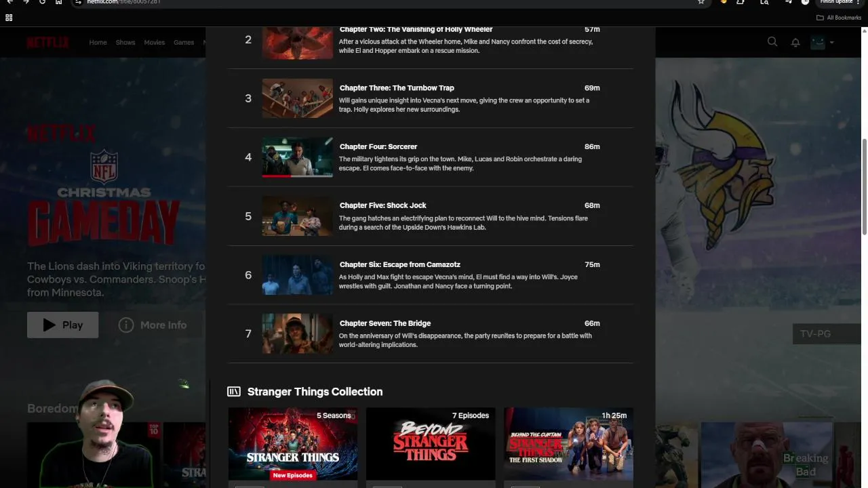Image resolution: width=868 pixels, height=488 pixels.
Task: Go back to previous page
Action: (x=9, y=2)
